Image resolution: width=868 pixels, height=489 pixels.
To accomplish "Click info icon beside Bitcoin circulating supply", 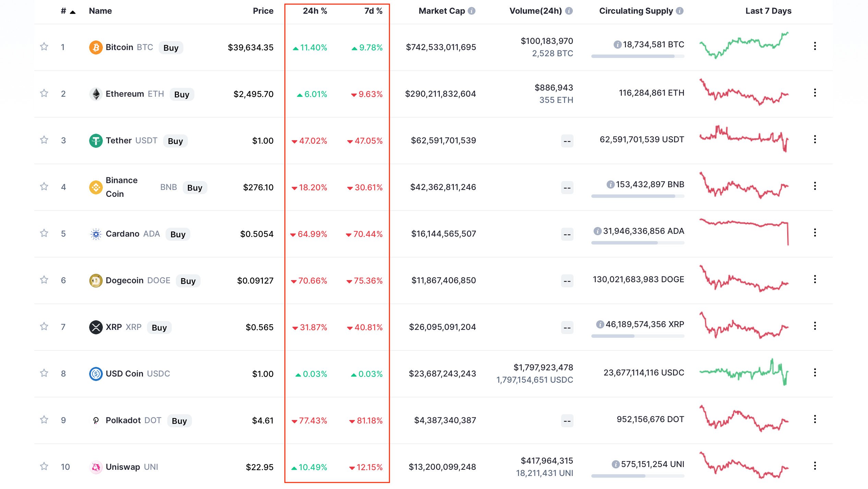I will pyautogui.click(x=617, y=45).
